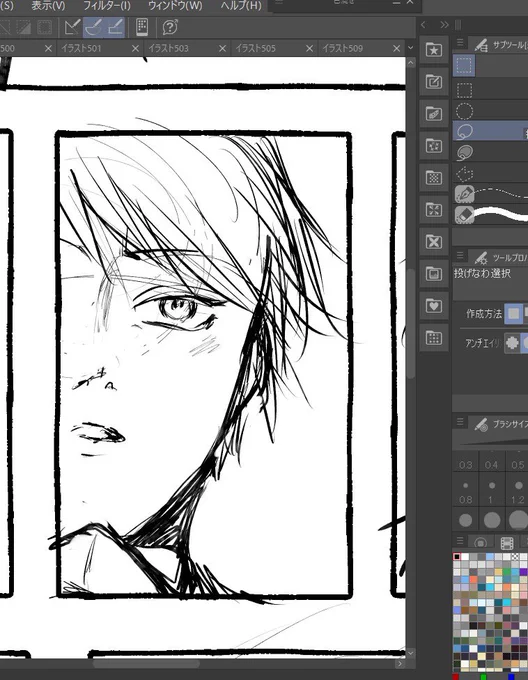Select the selection pen sub tool
The height and width of the screenshot is (680, 528).
(490, 194)
